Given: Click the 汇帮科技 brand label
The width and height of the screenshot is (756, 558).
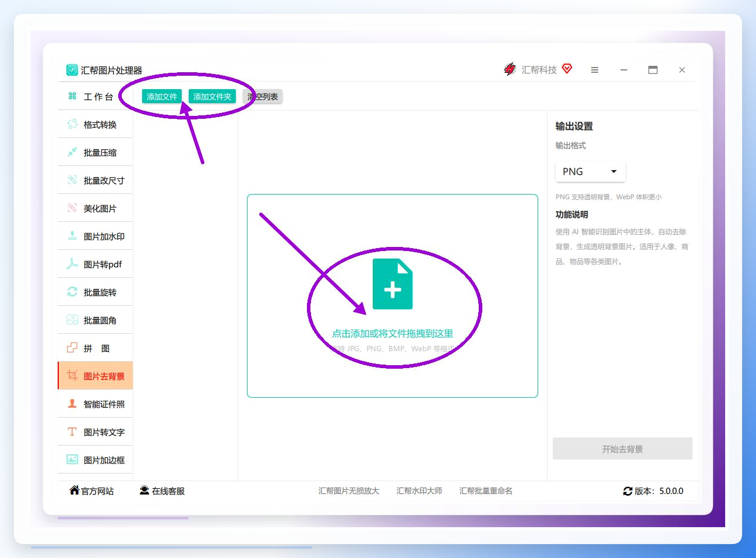Looking at the screenshot, I should point(539,70).
